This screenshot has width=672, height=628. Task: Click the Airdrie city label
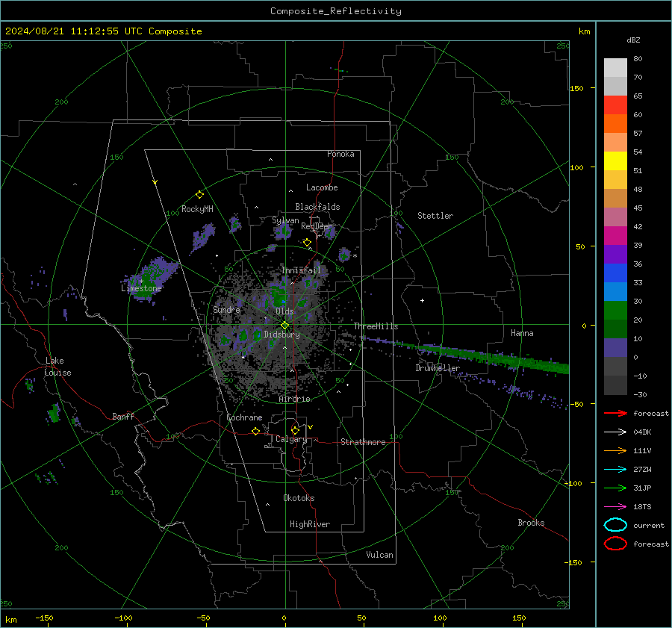click(294, 399)
